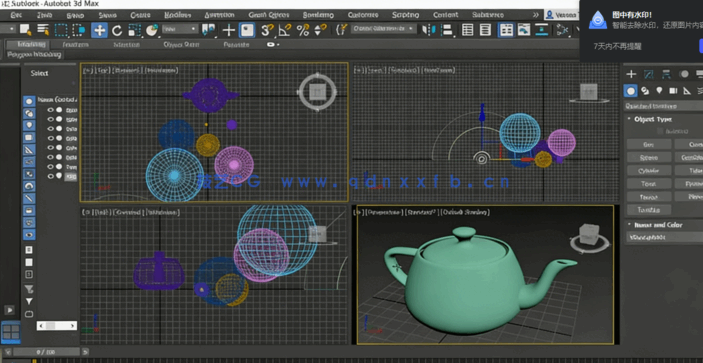Click the Align tool icon
The height and width of the screenshot is (363, 703).
point(447,30)
